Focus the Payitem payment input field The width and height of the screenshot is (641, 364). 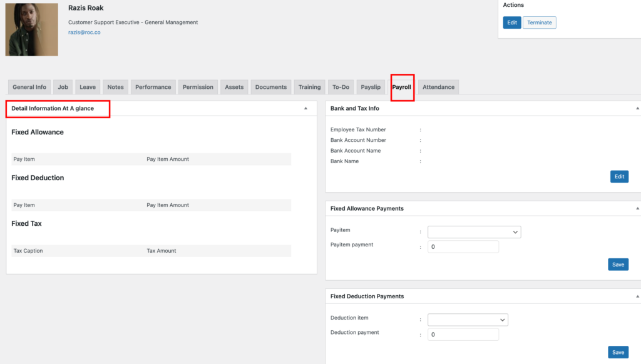coord(463,247)
